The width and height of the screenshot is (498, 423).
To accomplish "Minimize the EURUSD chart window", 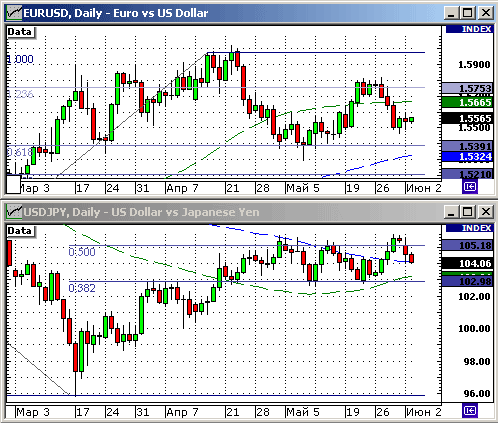I will 451,13.
